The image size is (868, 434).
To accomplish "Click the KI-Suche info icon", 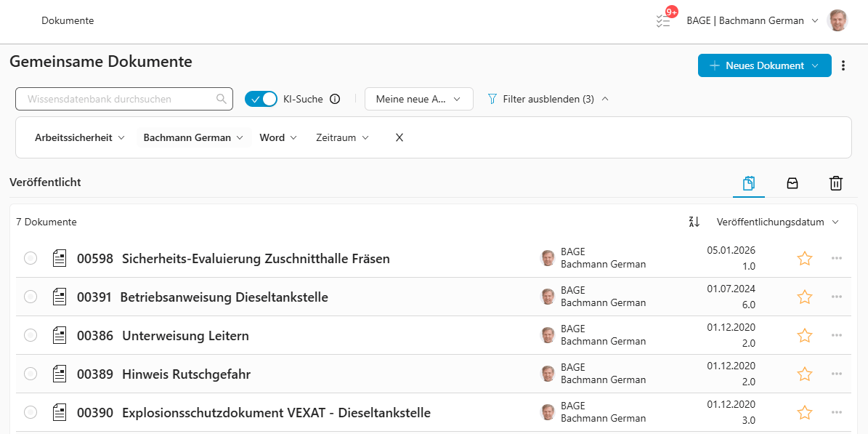I will (335, 99).
